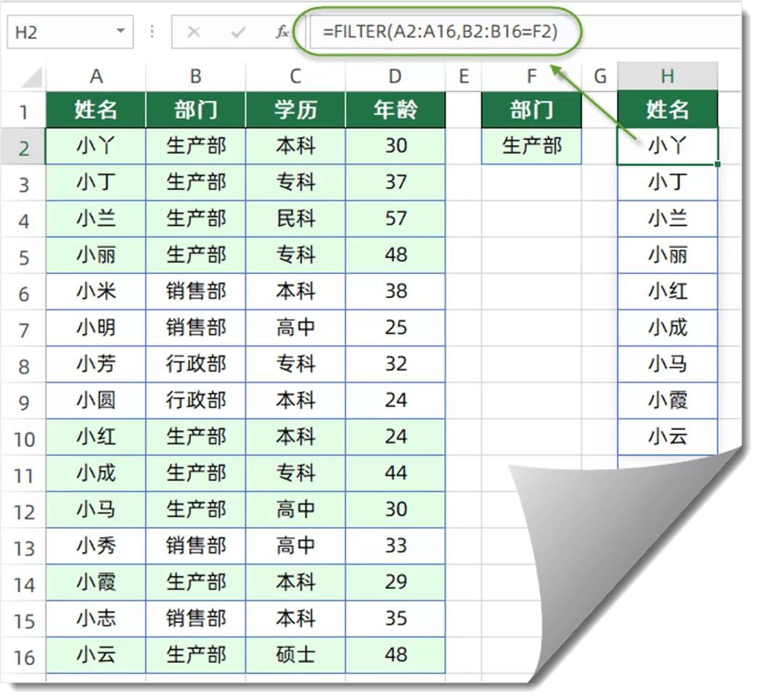Click cell F2 containing 生产部
Viewport: 759px width, 700px height.
(531, 146)
